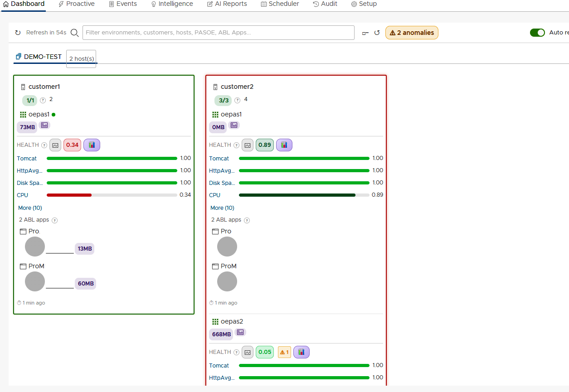Click the Filter environments search field
The image size is (569, 392).
219,33
